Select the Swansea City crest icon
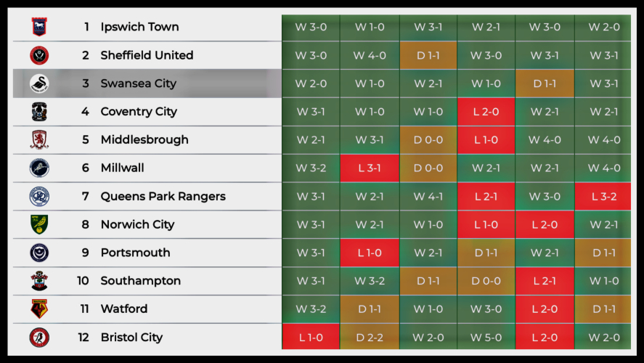The width and height of the screenshot is (644, 363). 39,83
